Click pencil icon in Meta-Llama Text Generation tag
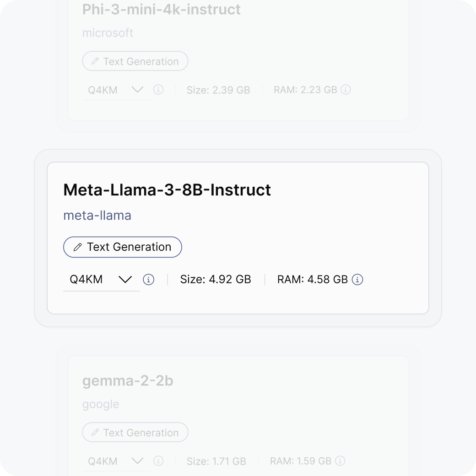This screenshot has height=476, width=476. [78, 247]
